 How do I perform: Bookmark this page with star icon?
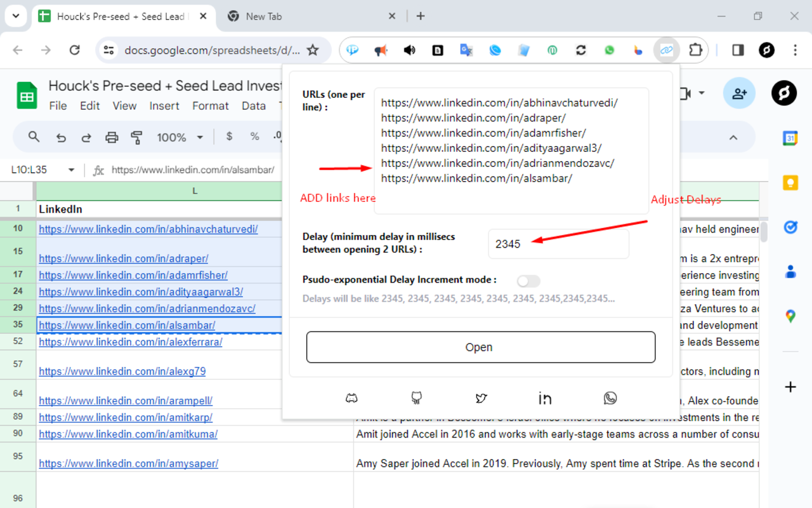point(312,50)
